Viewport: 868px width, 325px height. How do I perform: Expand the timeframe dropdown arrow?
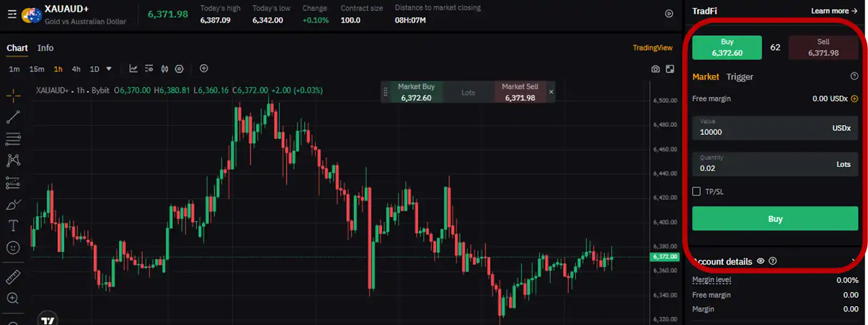109,69
